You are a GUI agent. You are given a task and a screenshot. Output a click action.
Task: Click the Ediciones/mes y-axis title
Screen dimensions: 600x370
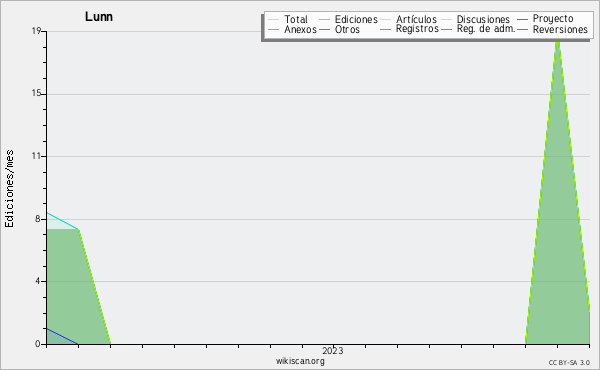(9, 188)
